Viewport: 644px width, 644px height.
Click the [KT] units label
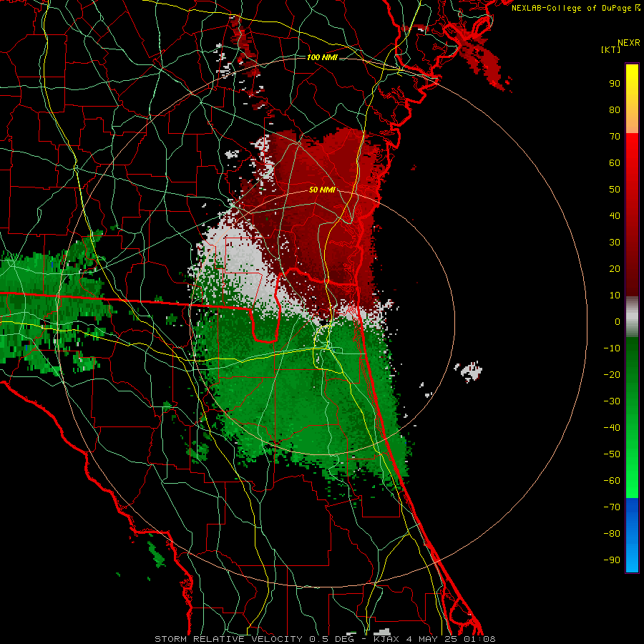coord(611,49)
